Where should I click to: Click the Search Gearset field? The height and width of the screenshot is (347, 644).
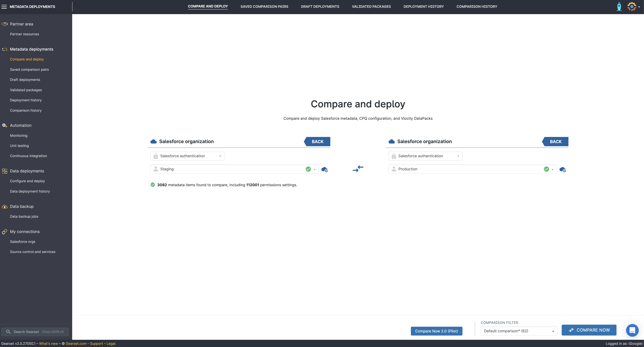(x=35, y=332)
